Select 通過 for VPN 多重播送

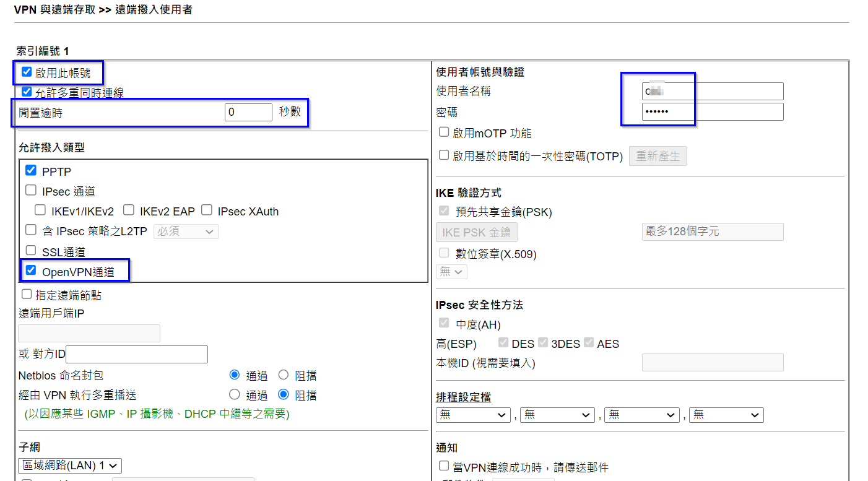(235, 395)
